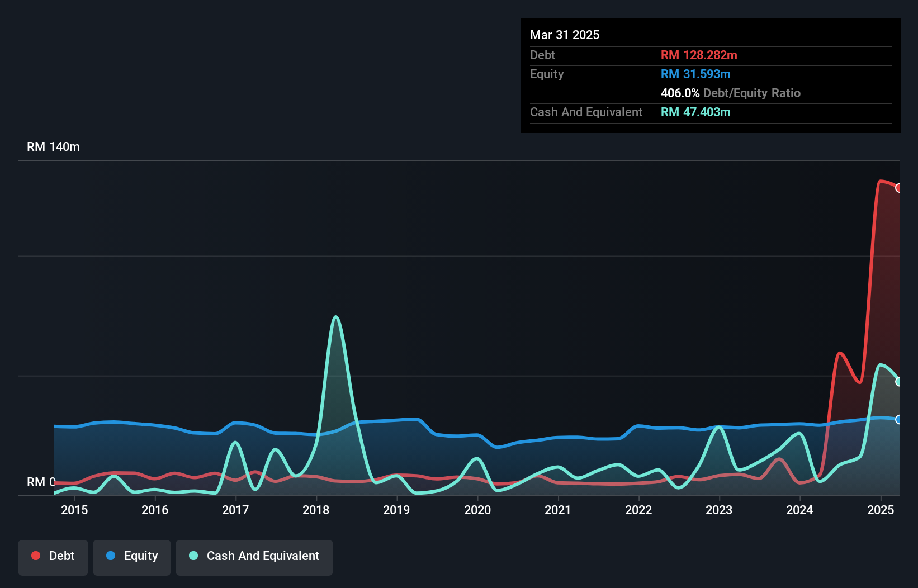Click the 2021 x-axis label
The height and width of the screenshot is (588, 918).
558,510
